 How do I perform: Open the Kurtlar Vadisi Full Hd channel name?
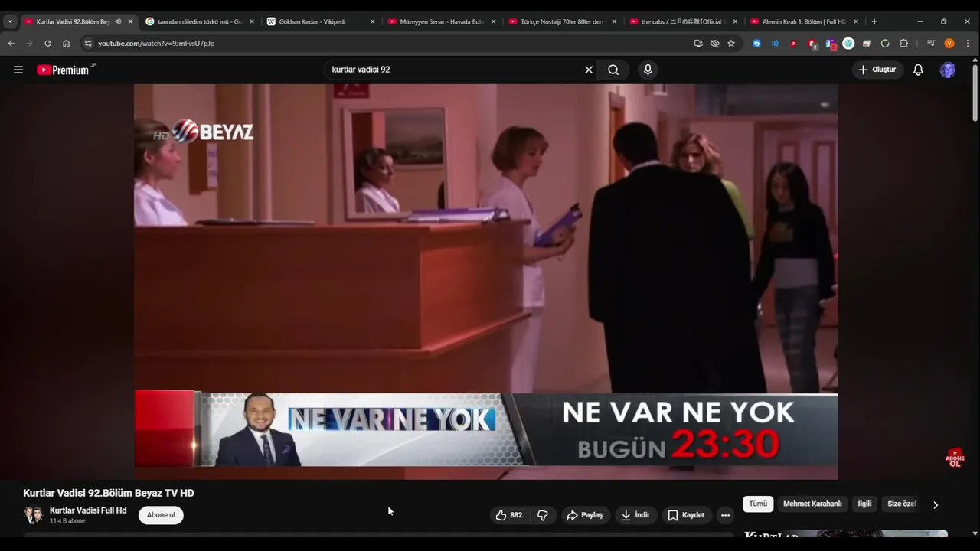pos(88,510)
